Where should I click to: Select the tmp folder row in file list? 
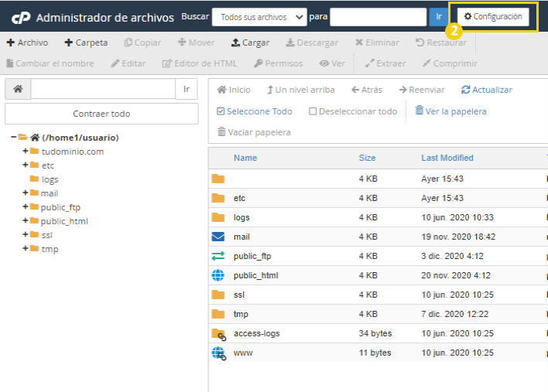[378, 314]
